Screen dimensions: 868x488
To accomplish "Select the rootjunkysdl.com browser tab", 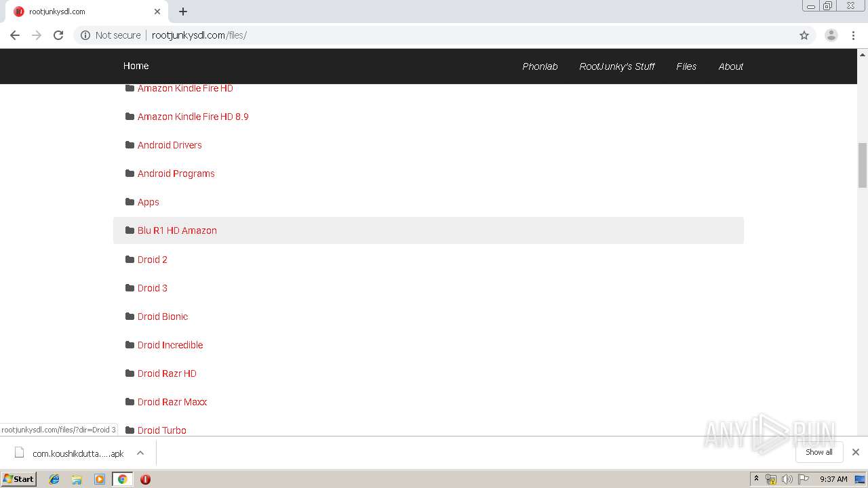I will point(87,12).
